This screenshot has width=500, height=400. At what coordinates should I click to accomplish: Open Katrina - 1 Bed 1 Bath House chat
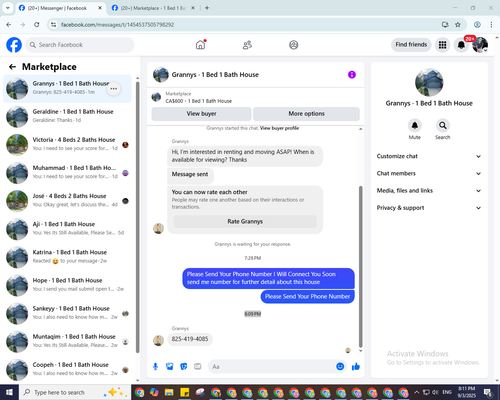67,257
